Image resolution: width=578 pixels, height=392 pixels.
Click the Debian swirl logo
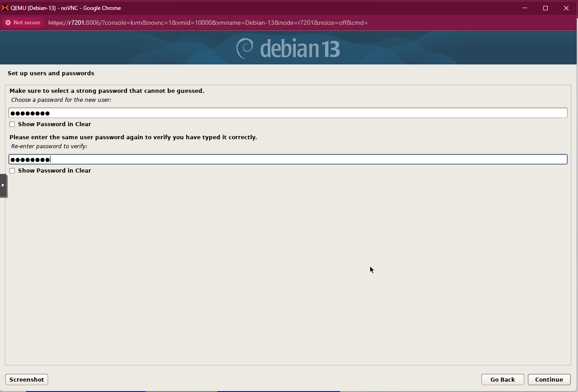click(245, 48)
